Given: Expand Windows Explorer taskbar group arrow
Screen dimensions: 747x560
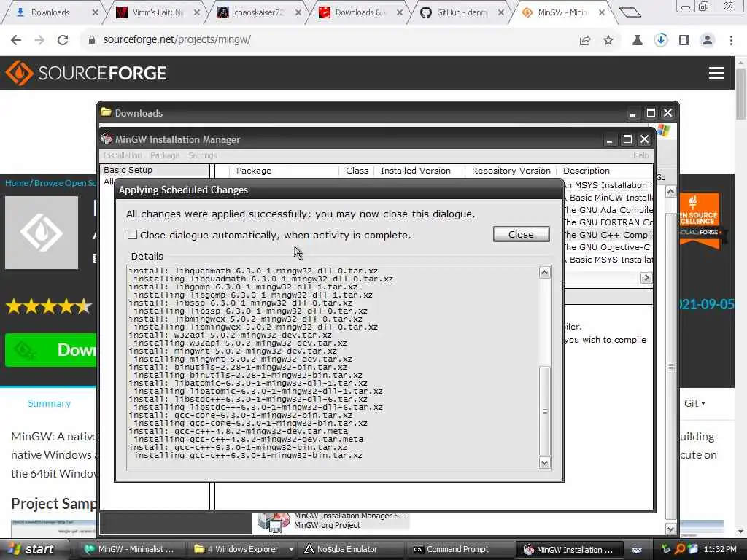Looking at the screenshot, I should [291, 549].
